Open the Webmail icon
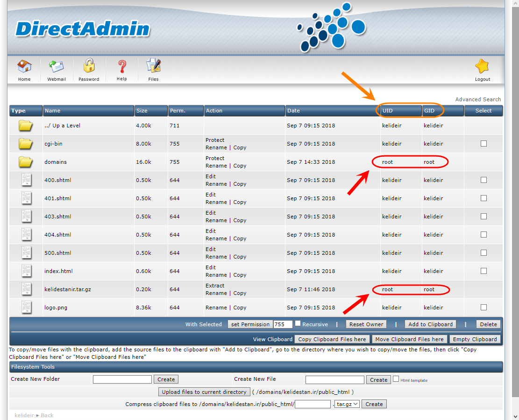Image resolution: width=519 pixels, height=420 pixels. pos(57,66)
